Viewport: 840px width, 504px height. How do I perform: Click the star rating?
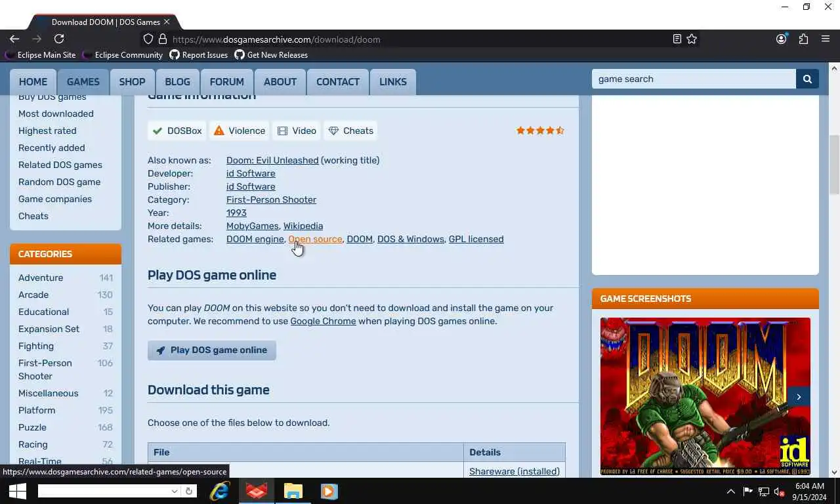540,131
